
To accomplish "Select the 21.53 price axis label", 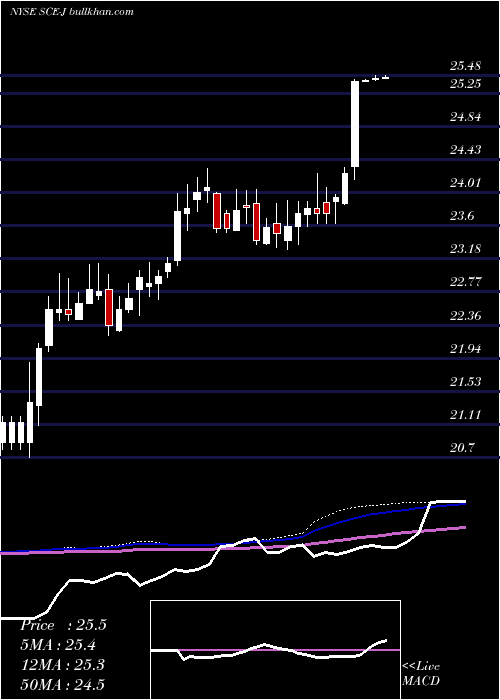I will coord(465,382).
